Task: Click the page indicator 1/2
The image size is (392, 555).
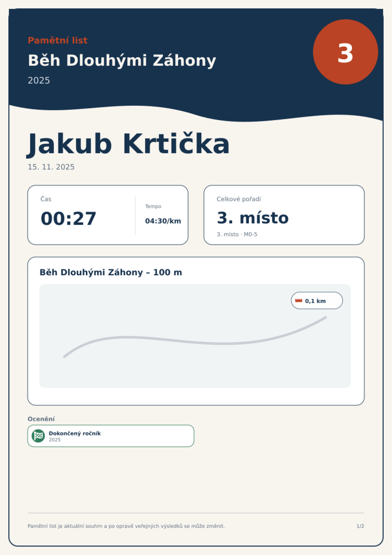Action: click(x=360, y=526)
